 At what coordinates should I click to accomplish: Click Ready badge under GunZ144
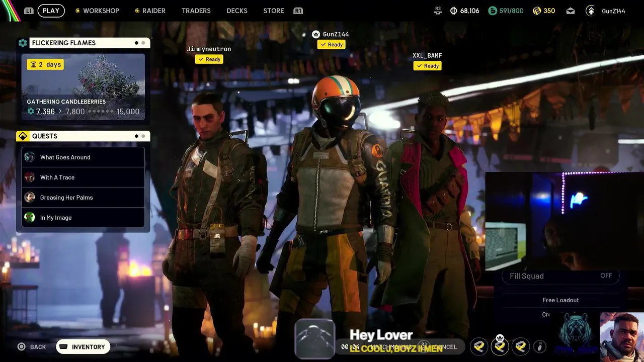(332, 45)
